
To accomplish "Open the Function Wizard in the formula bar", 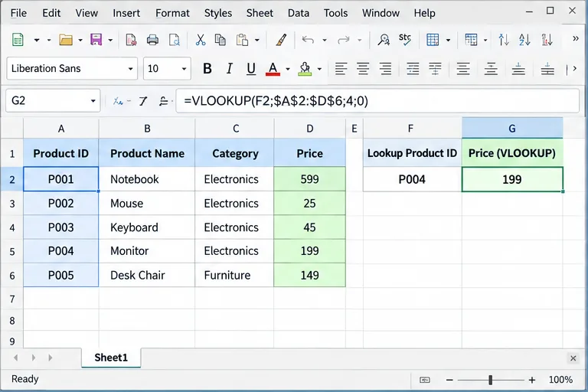I will 118,100.
